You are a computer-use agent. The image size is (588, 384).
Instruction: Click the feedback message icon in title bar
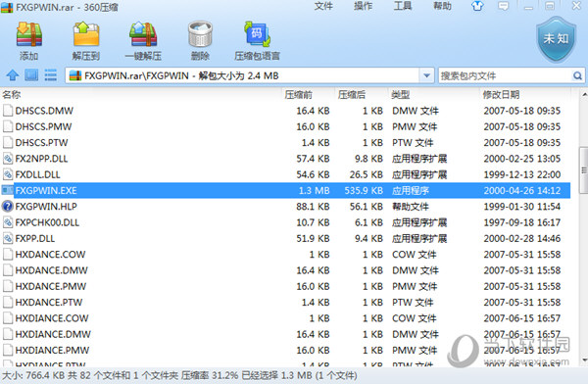[x=504, y=6]
